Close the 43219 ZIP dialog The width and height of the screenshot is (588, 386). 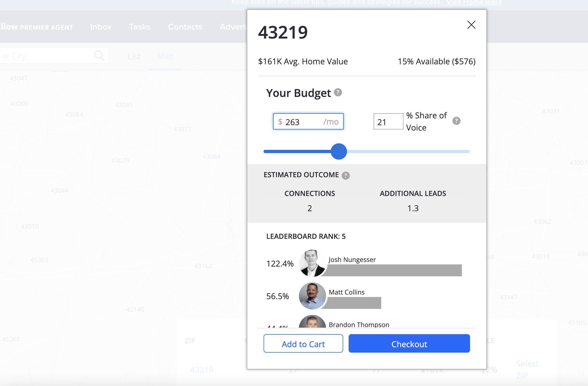pyautogui.click(x=471, y=25)
